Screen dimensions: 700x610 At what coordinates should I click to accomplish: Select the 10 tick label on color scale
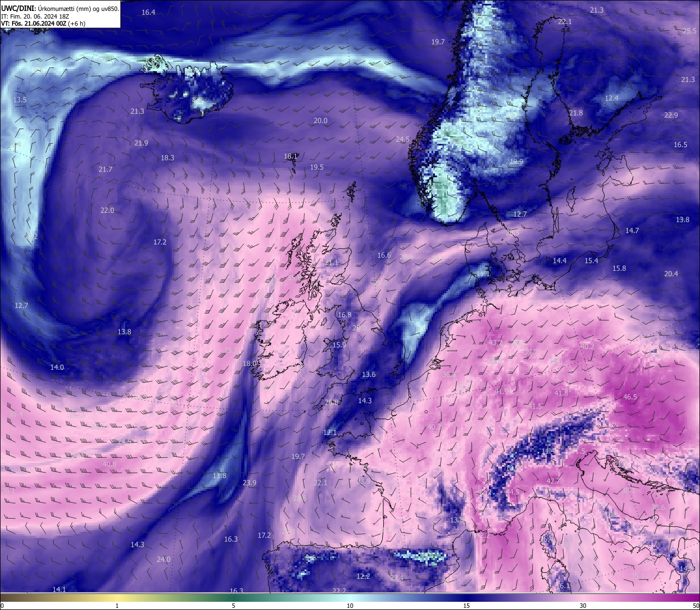coord(350,606)
